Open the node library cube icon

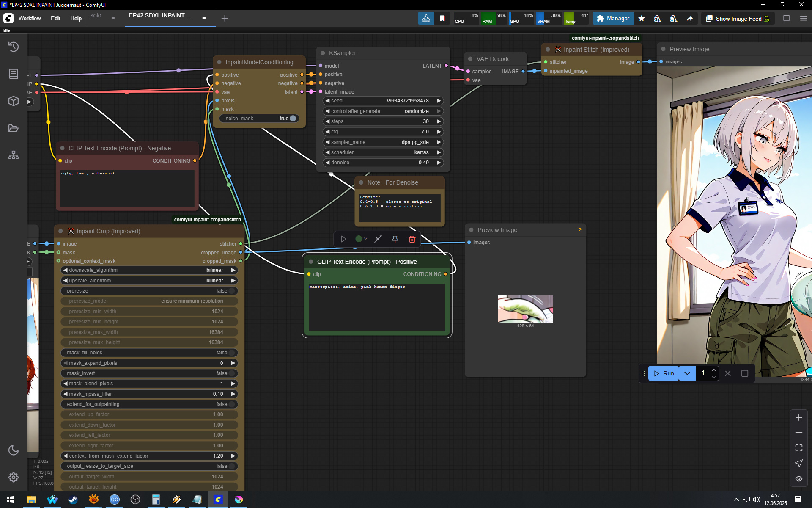click(x=14, y=101)
